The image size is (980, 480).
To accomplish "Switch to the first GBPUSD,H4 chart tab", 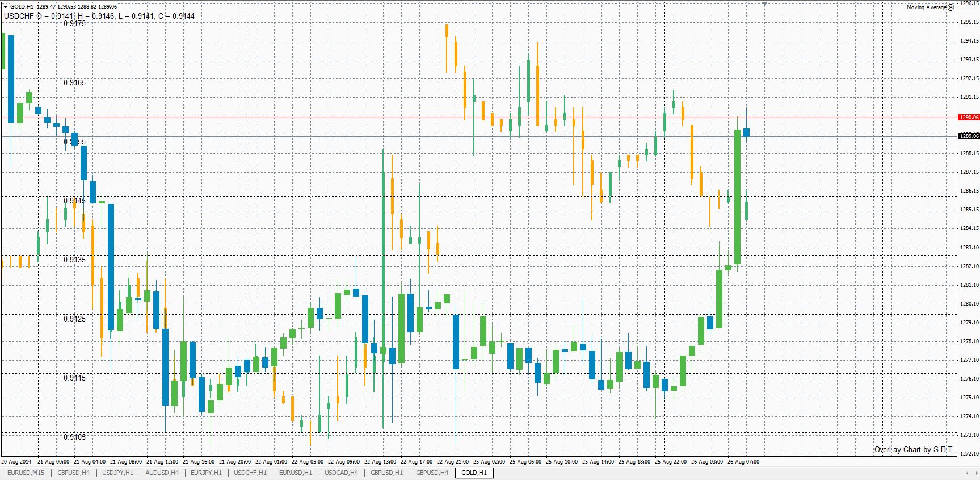I will [x=73, y=473].
